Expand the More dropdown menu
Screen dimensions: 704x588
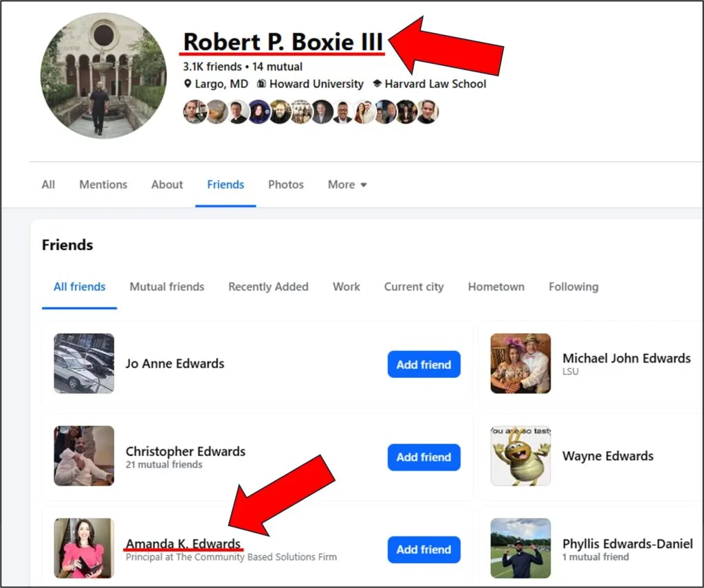point(347,184)
